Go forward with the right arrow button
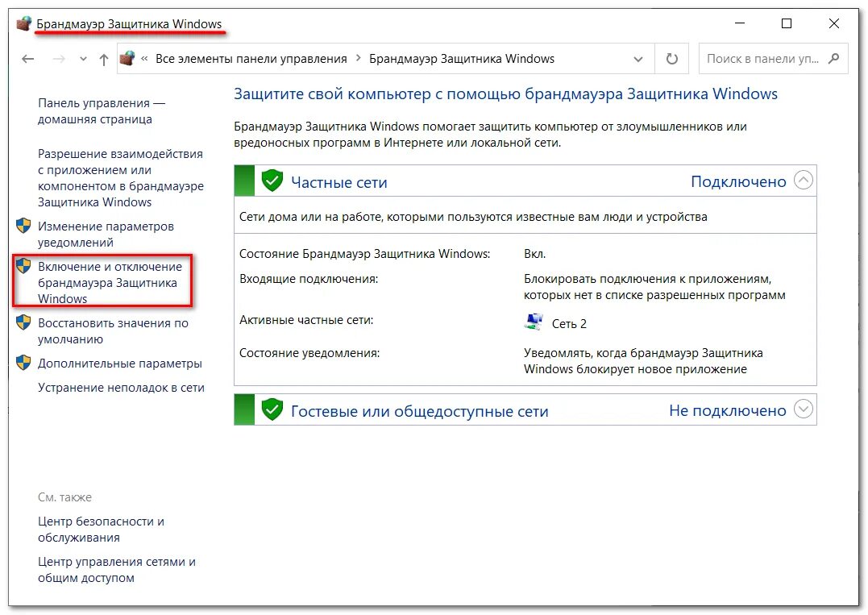Viewport: 868px width, 615px height. tap(59, 59)
